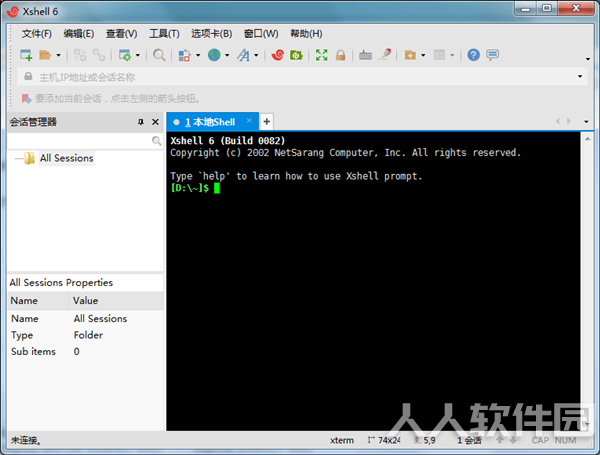Click the add current session bookmark arrow
Image resolution: width=600 pixels, height=455 pixels.
[x=26, y=99]
